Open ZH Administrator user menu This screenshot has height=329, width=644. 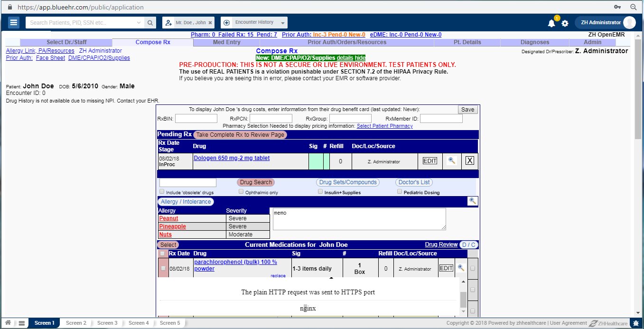605,22
